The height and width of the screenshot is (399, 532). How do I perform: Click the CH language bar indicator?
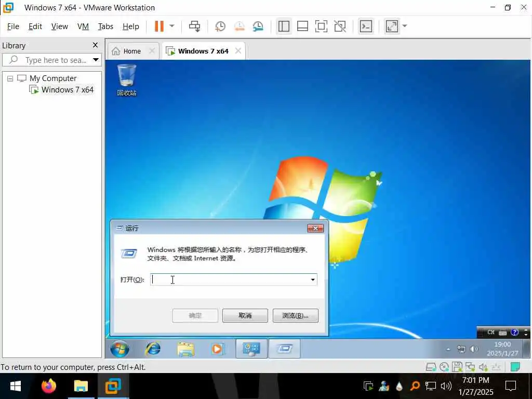490,332
